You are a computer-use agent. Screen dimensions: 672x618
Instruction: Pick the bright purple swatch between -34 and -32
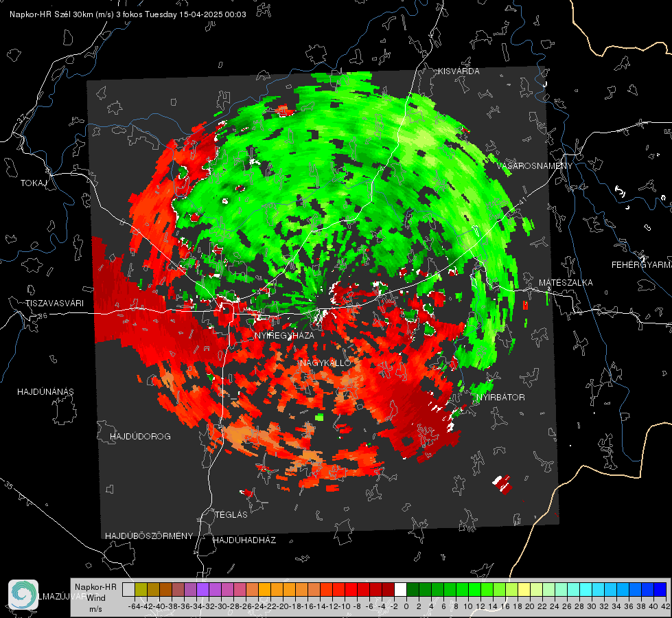point(202,589)
